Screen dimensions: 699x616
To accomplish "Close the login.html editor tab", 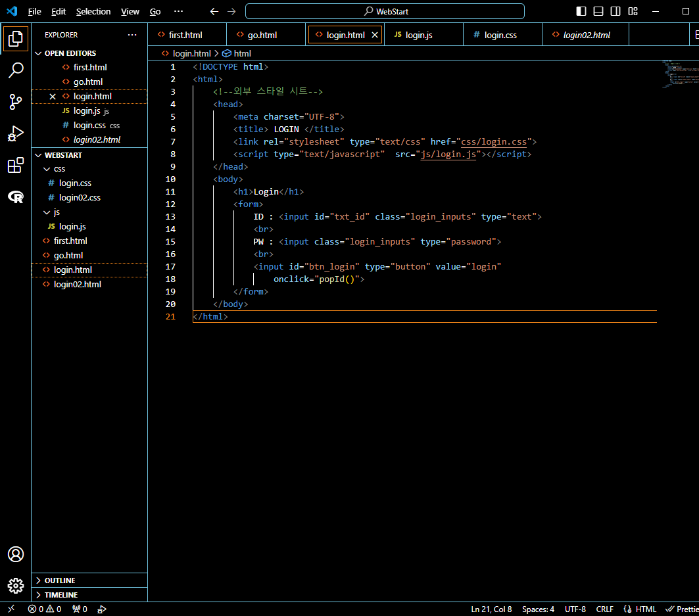I will click(x=375, y=35).
